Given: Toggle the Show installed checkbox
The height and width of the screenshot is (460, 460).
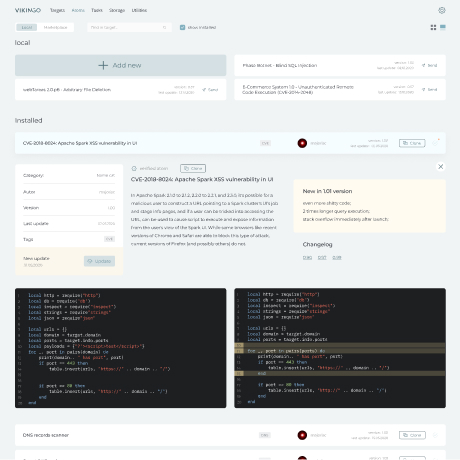Looking at the screenshot, I should 182,27.
